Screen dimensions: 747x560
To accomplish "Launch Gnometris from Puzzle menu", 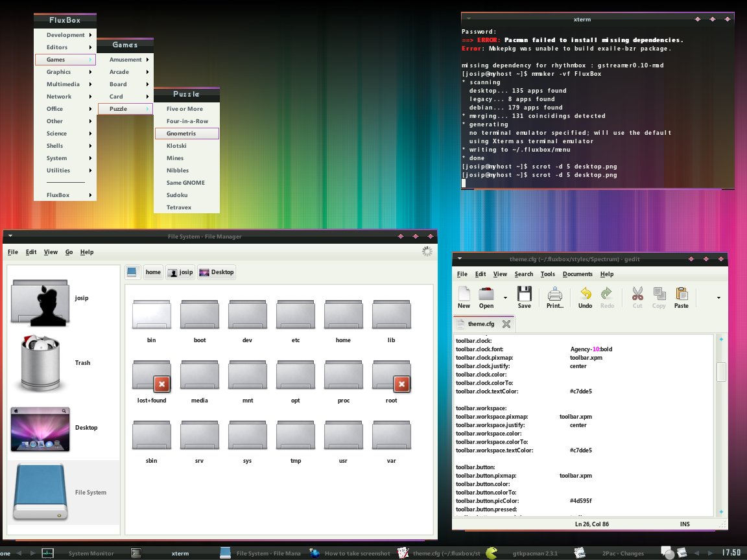I will pos(187,134).
